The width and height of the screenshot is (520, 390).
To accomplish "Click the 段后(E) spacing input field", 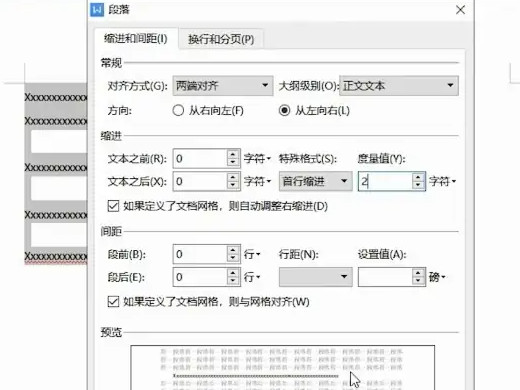I will pyautogui.click(x=200, y=277).
